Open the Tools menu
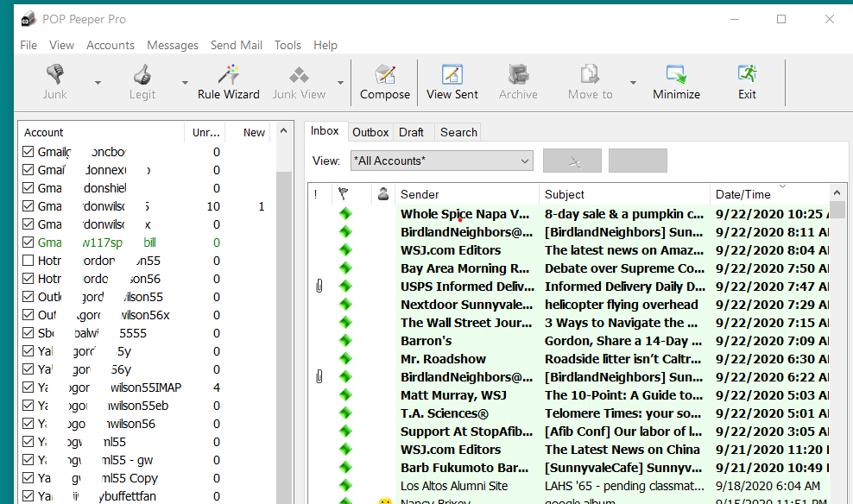This screenshot has height=504, width=853. click(287, 45)
